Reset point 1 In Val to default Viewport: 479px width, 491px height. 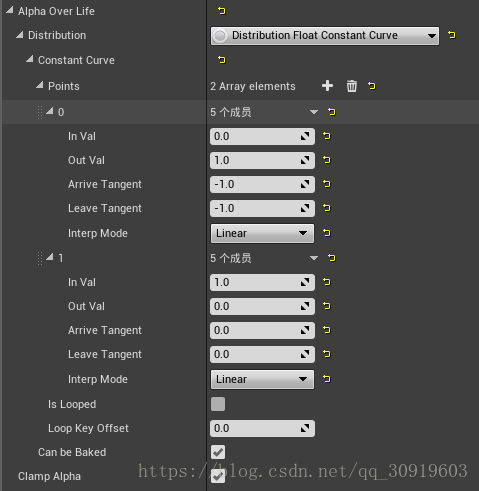(x=327, y=282)
